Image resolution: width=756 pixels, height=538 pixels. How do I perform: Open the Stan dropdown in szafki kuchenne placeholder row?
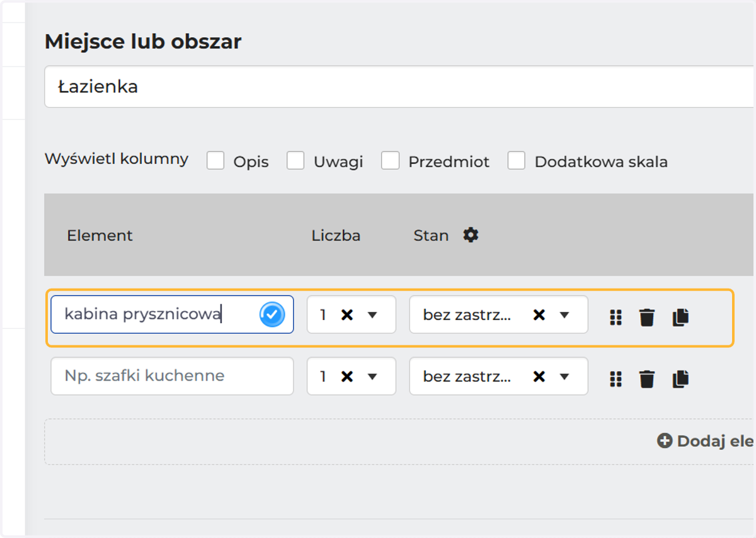click(x=564, y=376)
